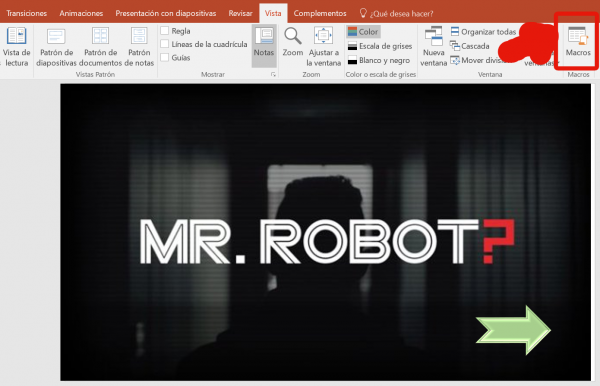
Task: Open Presentación con diapositivas tab
Action: click(166, 13)
